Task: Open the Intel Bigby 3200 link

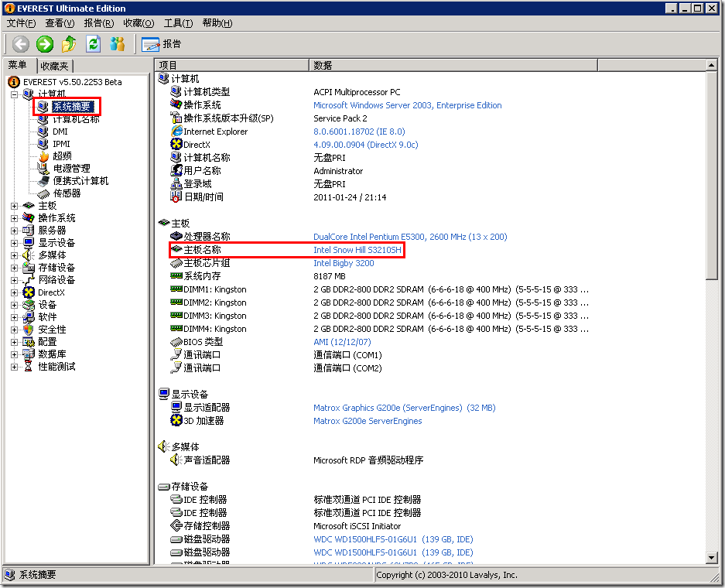Action: click(x=344, y=263)
